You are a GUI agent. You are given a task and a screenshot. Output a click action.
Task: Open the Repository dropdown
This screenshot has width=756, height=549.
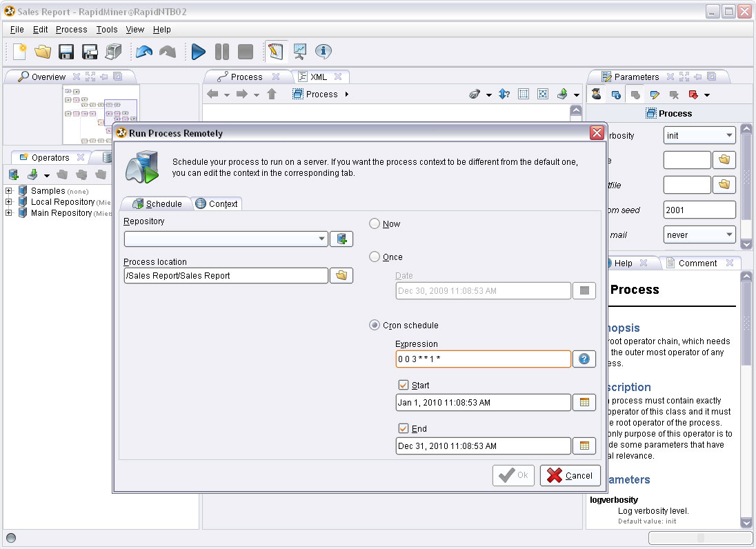(322, 239)
